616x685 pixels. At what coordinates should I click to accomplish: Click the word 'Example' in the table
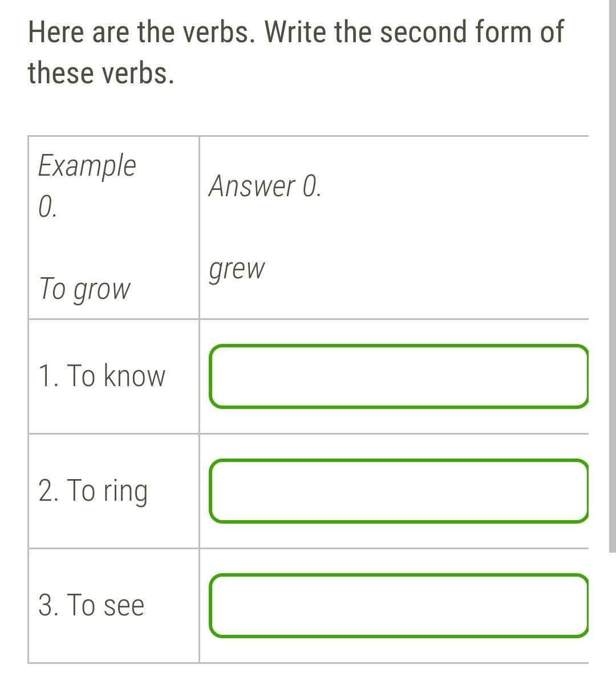click(x=87, y=166)
